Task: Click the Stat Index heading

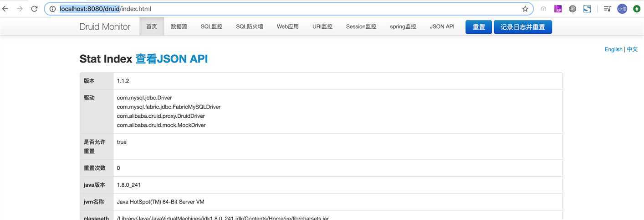Action: click(x=106, y=59)
